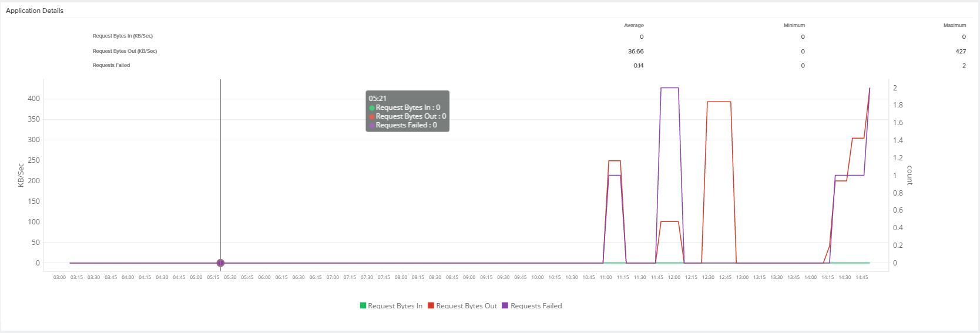Click the purple Requests Failed legend swatch
The image size is (980, 333).
click(x=505, y=305)
